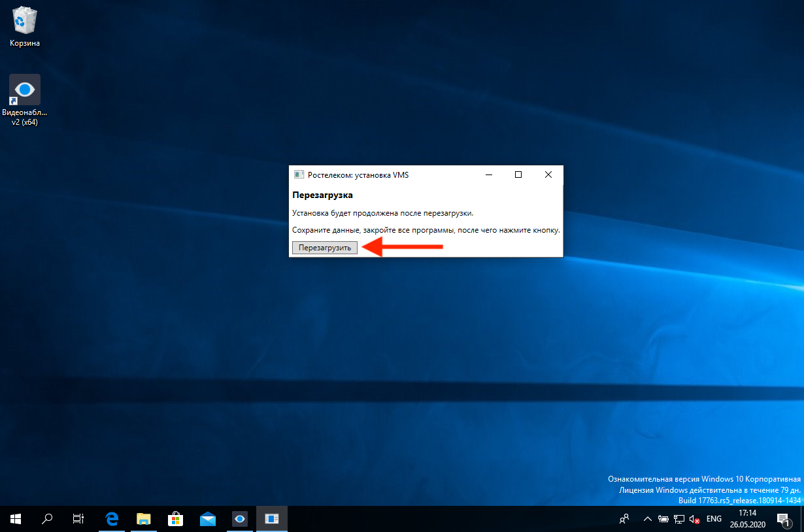This screenshot has height=532, width=804.
Task: Open Microsoft Store from the taskbar
Action: [x=176, y=519]
